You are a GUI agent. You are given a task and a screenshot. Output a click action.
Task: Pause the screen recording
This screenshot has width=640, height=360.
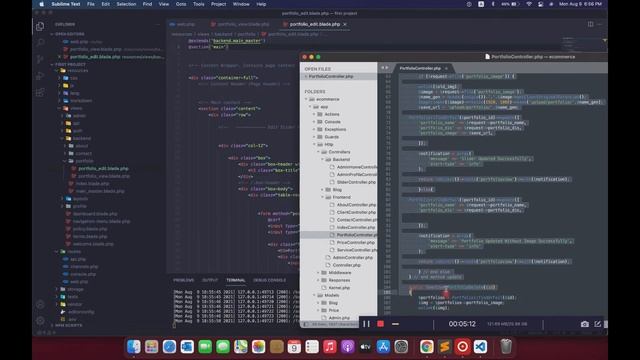pyautogui.click(x=366, y=324)
